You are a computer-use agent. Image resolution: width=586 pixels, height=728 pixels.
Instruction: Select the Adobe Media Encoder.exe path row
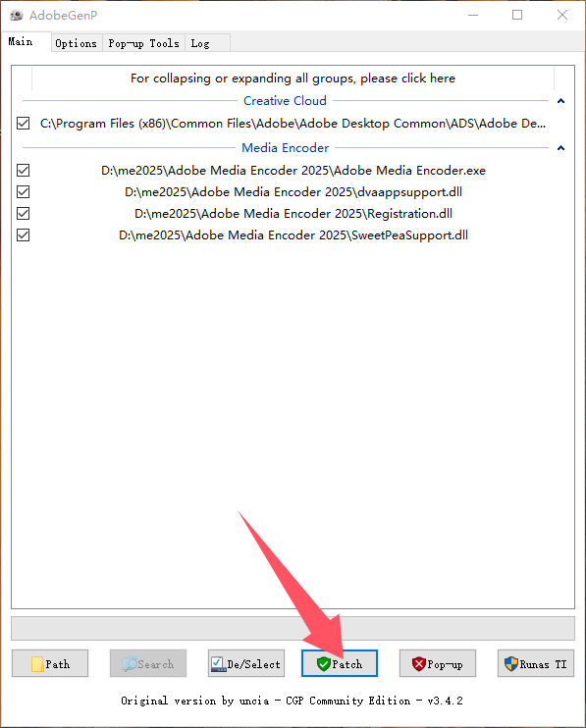(x=293, y=171)
